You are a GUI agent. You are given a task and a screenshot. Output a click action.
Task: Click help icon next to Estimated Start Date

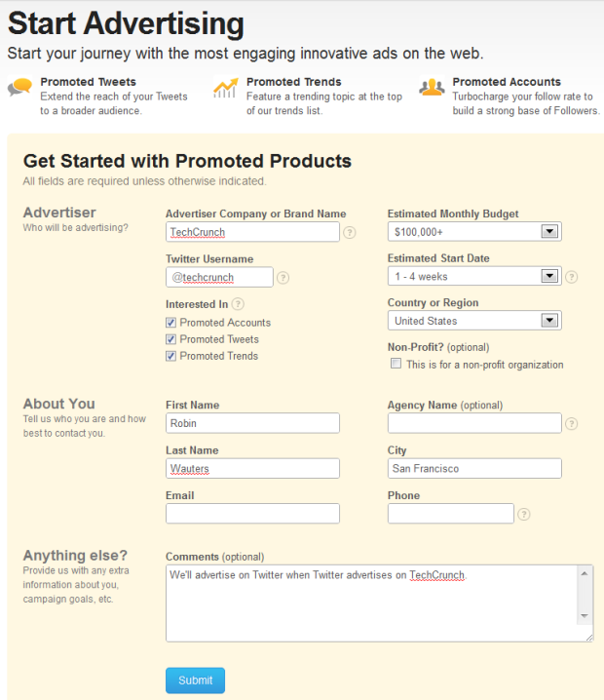pyautogui.click(x=572, y=277)
